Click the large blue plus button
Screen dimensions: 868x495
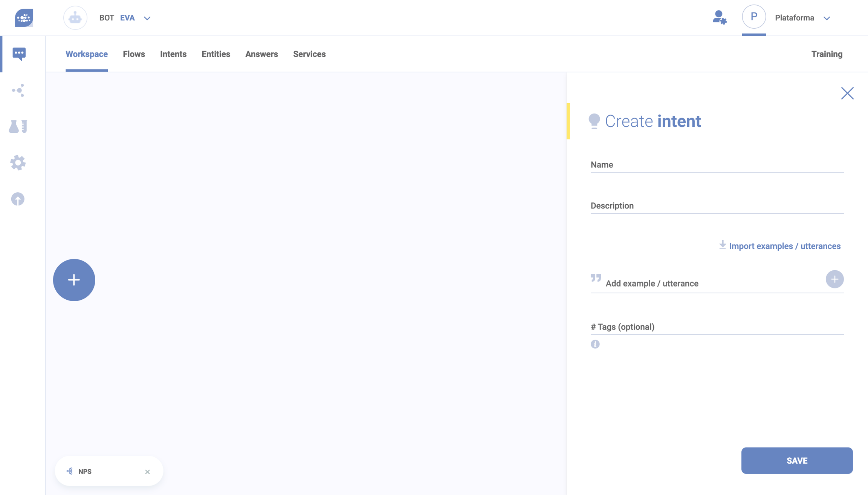point(74,280)
